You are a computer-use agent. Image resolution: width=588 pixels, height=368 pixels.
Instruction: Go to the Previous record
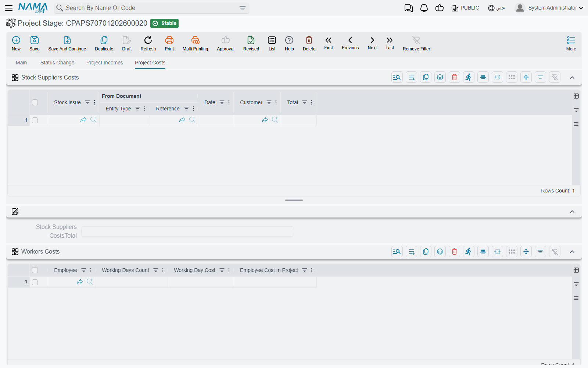pos(350,43)
